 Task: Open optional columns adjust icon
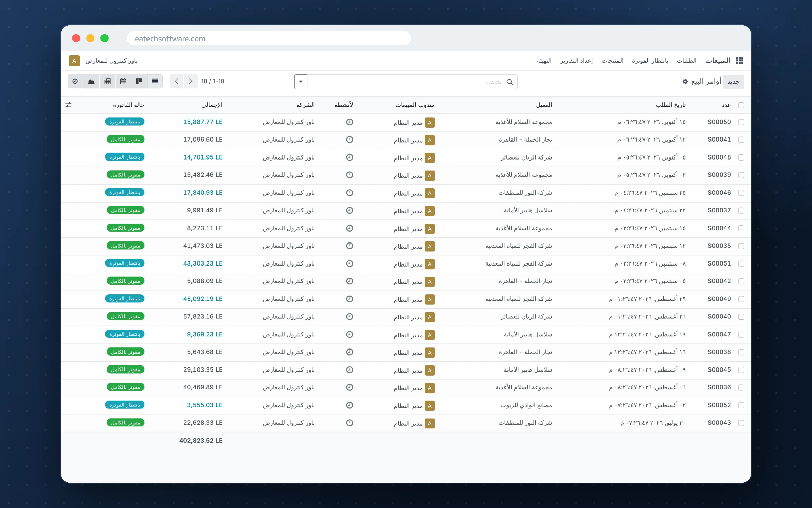tap(69, 105)
